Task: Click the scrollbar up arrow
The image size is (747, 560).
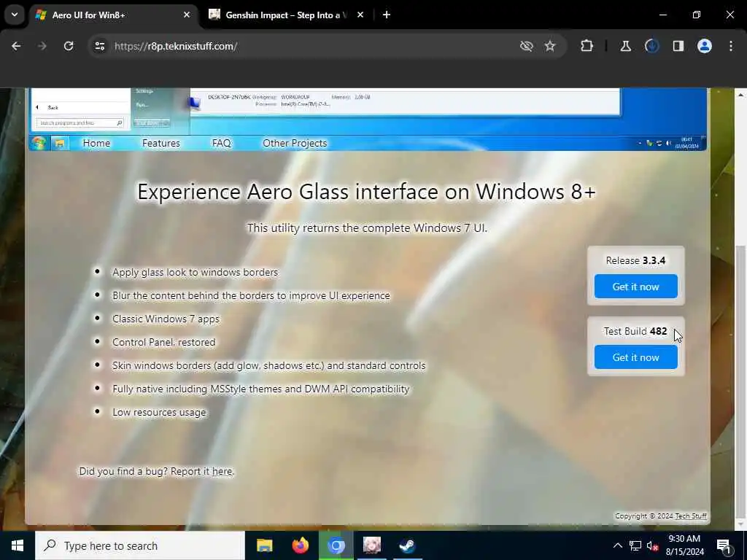Action: point(740,95)
